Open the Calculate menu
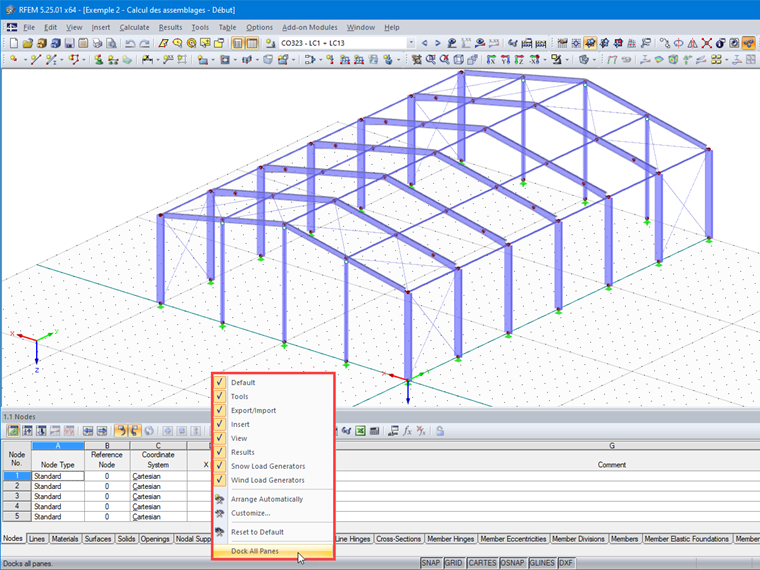The image size is (760, 570). tap(134, 28)
